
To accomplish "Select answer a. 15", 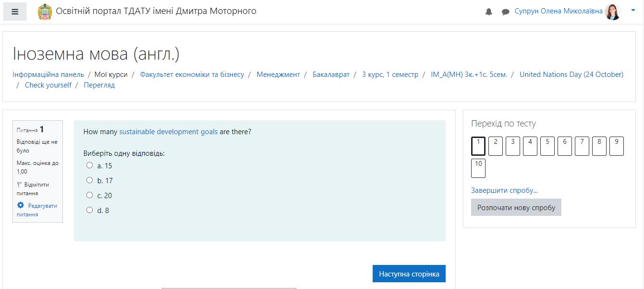I will click(89, 165).
